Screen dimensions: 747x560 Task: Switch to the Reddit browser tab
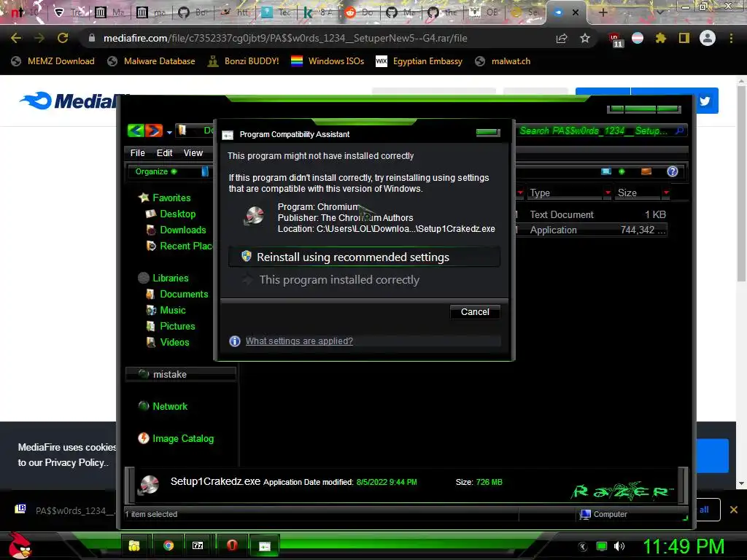[x=360, y=12]
